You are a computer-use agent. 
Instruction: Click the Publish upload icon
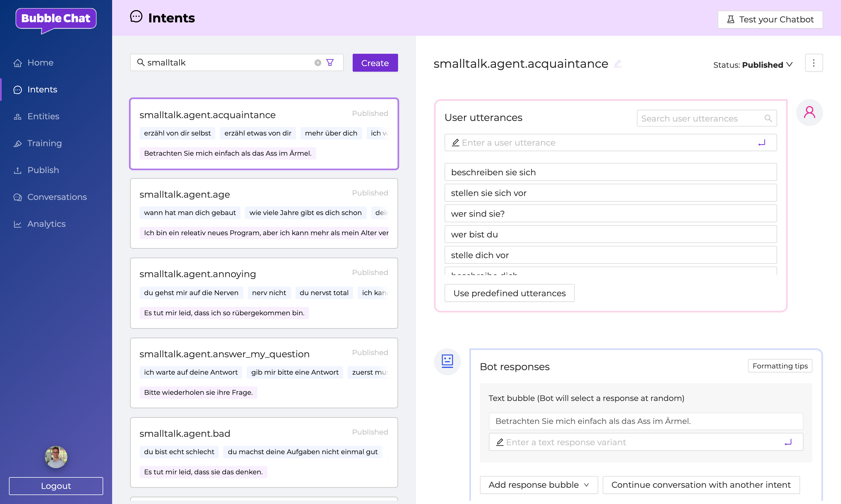tap(18, 170)
